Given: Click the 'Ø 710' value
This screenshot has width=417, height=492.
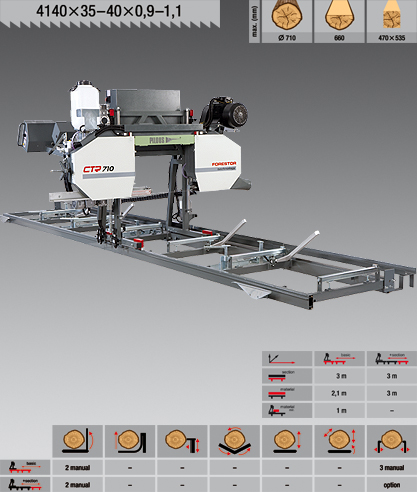Looking at the screenshot, I should pos(287,38).
